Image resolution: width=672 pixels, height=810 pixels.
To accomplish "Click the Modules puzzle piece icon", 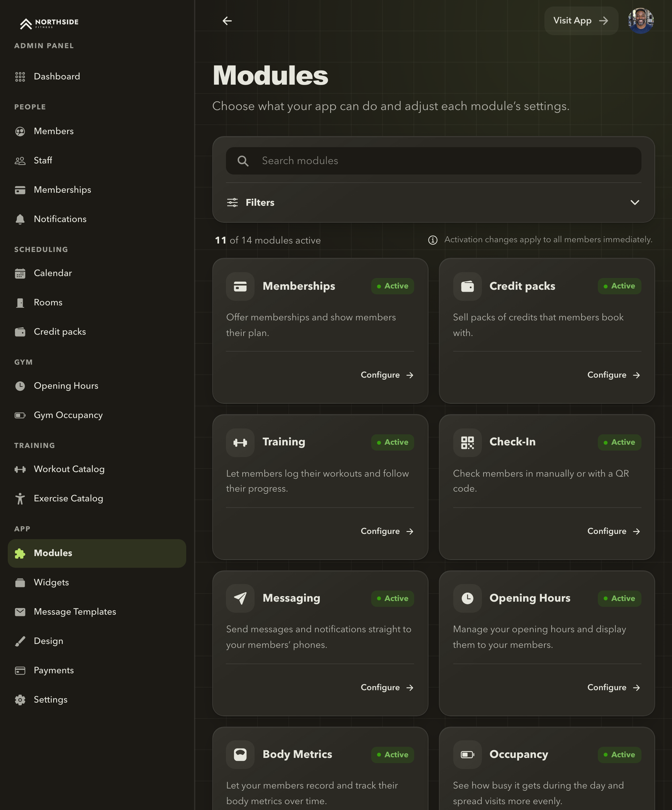I will coord(20,553).
